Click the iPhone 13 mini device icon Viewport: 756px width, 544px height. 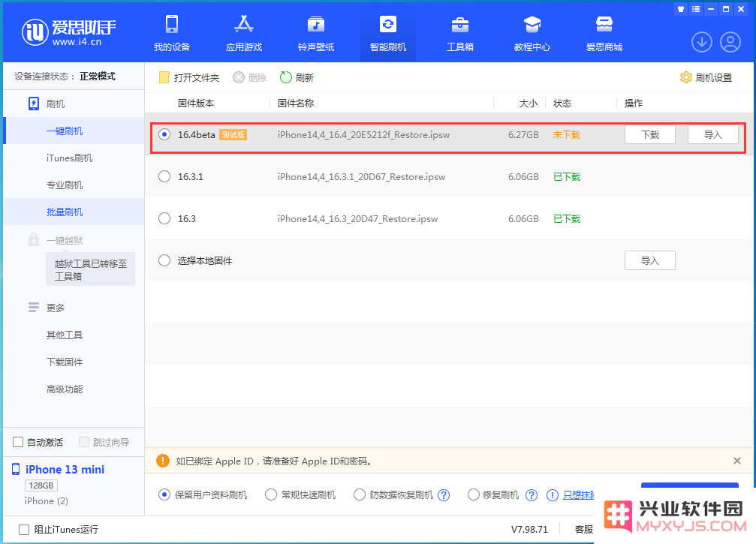[x=16, y=469]
